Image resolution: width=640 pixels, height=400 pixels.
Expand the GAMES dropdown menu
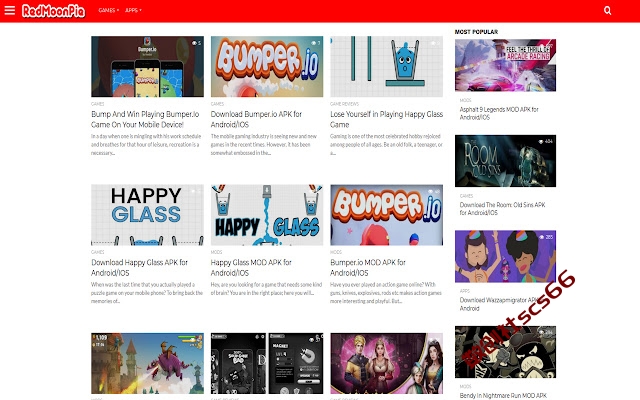click(x=109, y=10)
